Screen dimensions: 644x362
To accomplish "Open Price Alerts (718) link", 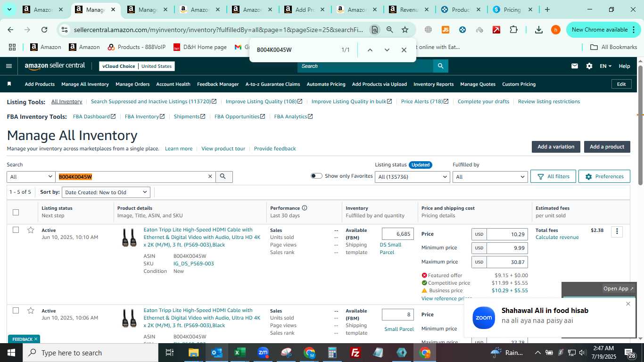I will pos(425,101).
